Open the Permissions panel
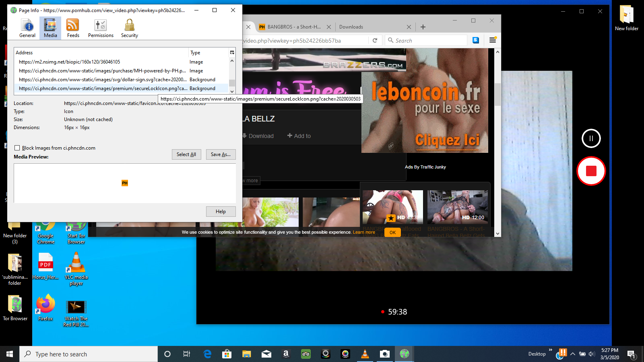 pos(101,28)
